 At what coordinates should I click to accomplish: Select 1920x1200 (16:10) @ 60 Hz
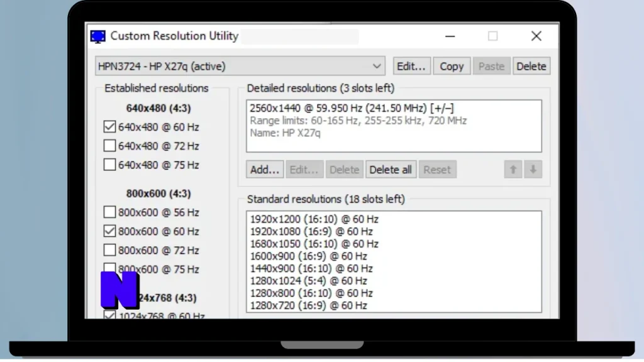pyautogui.click(x=314, y=219)
